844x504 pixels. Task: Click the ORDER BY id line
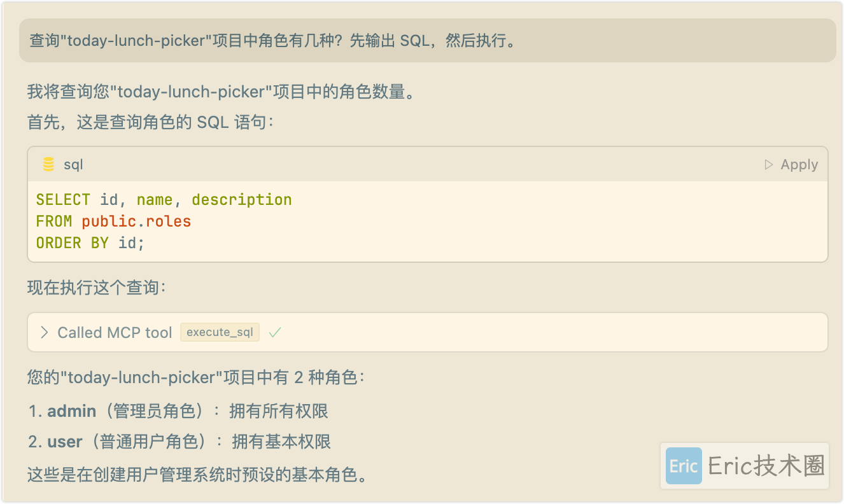click(x=90, y=243)
